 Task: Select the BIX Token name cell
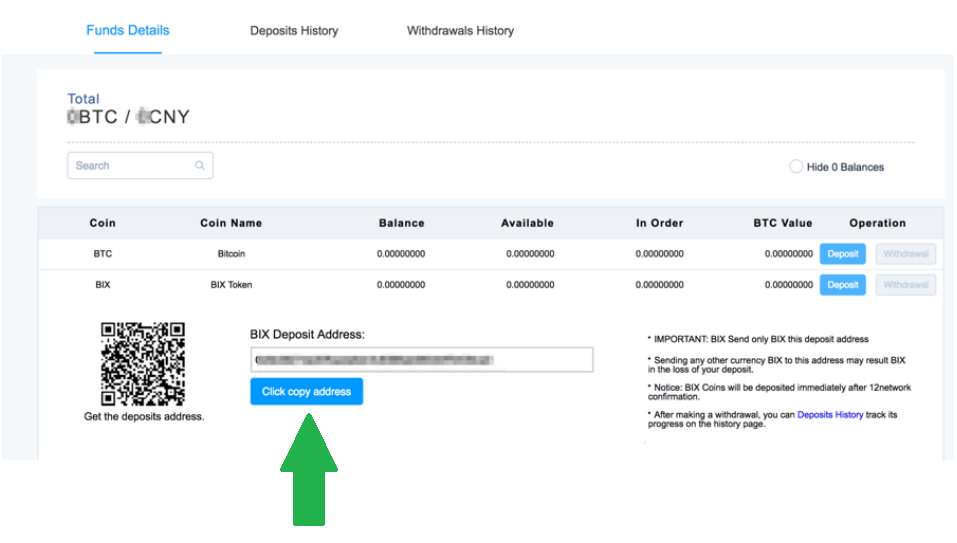(x=231, y=285)
